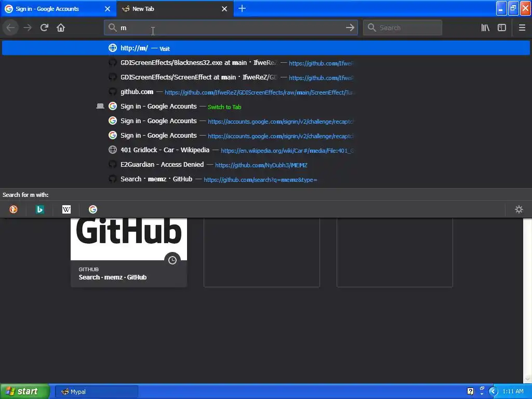Viewport: 532px width, 399px height.
Task: Open search settings gear icon
Action: point(519,209)
